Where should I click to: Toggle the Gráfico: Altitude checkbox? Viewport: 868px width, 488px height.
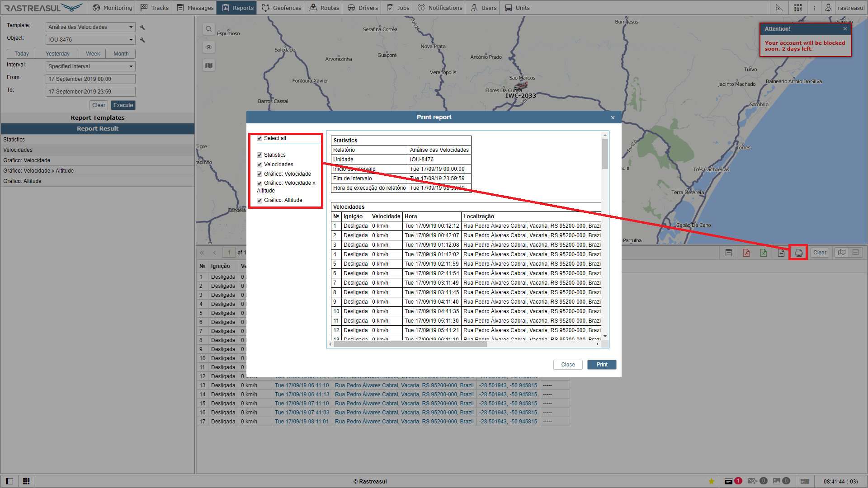pyautogui.click(x=259, y=201)
